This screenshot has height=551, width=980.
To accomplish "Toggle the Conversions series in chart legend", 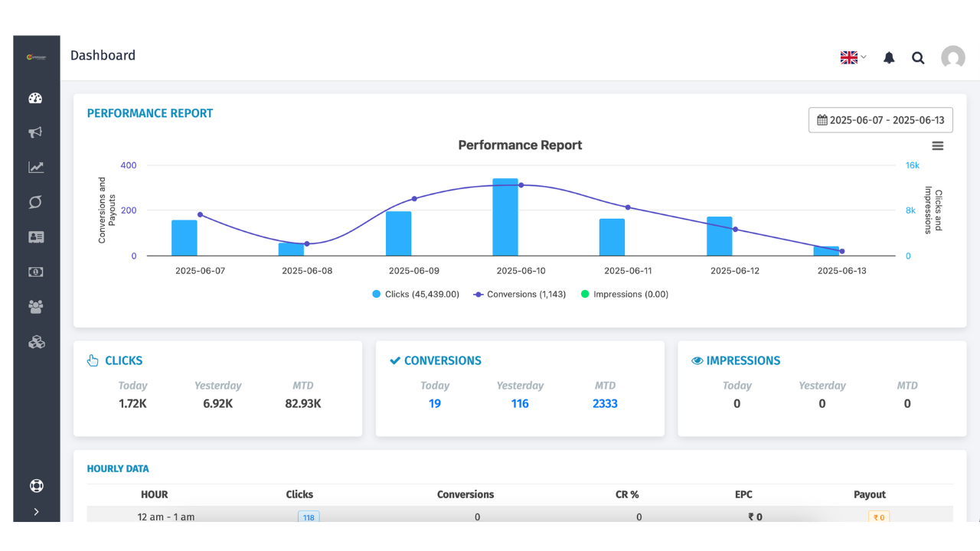I will coord(519,294).
